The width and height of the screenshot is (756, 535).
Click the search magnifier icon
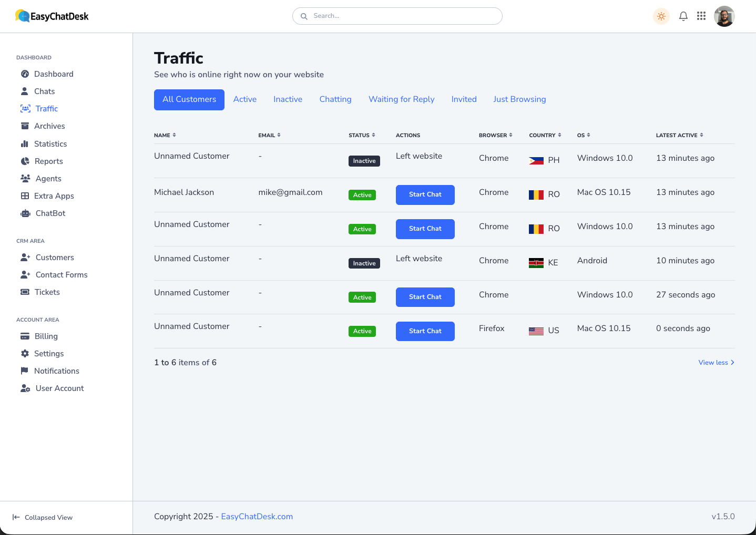pyautogui.click(x=304, y=16)
